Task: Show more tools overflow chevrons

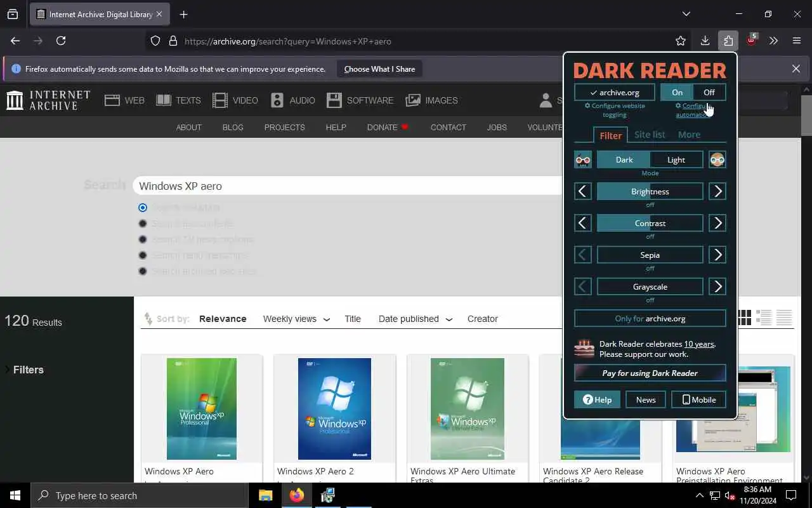Action: click(x=773, y=41)
